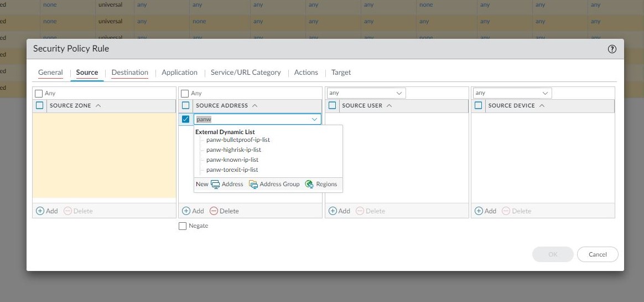Check the Source Zone header checkbox
Image resolution: width=644 pixels, height=302 pixels.
39,105
